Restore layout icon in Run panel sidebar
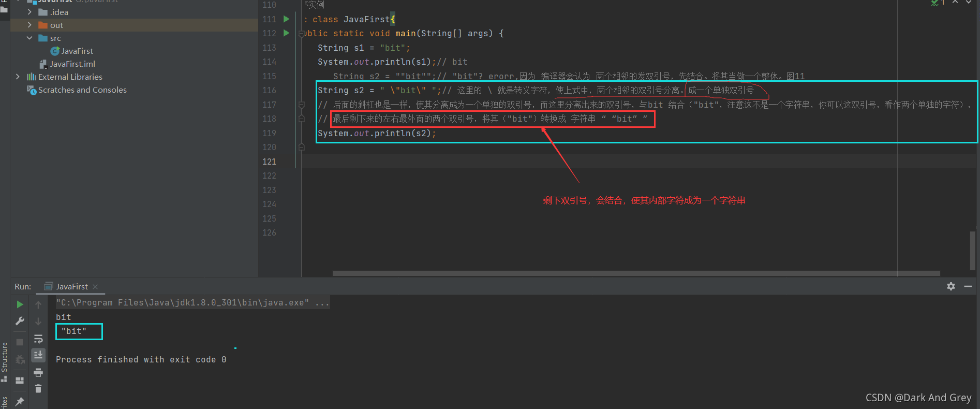This screenshot has width=980, height=409. coord(20,381)
